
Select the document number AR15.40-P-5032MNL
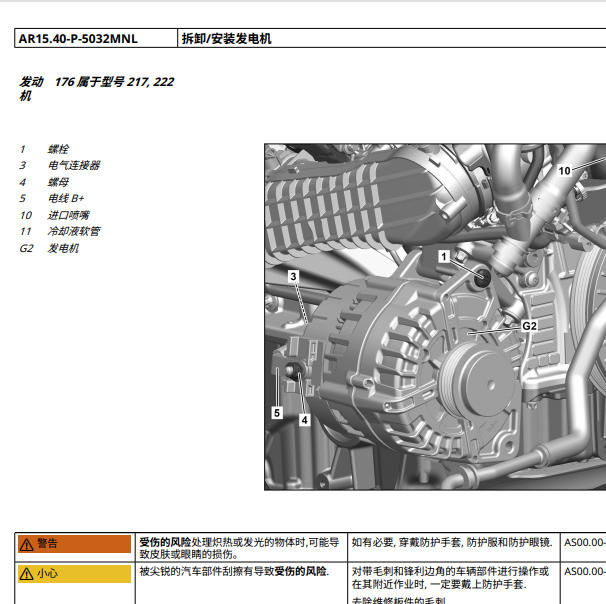pos(78,39)
